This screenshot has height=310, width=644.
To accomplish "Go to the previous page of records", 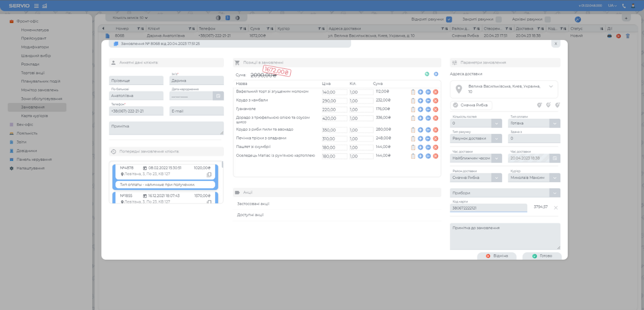I will tap(218, 18).
